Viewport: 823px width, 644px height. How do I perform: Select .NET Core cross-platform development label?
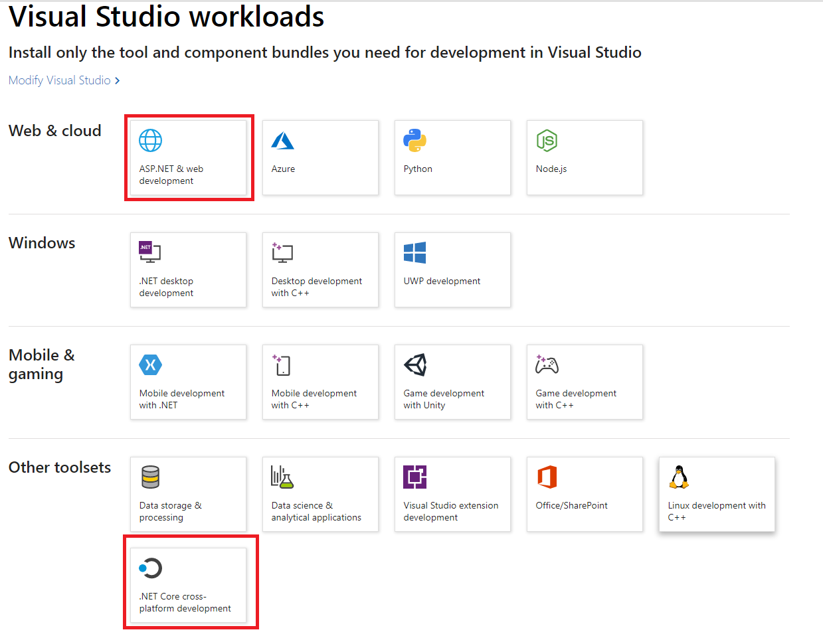click(185, 602)
